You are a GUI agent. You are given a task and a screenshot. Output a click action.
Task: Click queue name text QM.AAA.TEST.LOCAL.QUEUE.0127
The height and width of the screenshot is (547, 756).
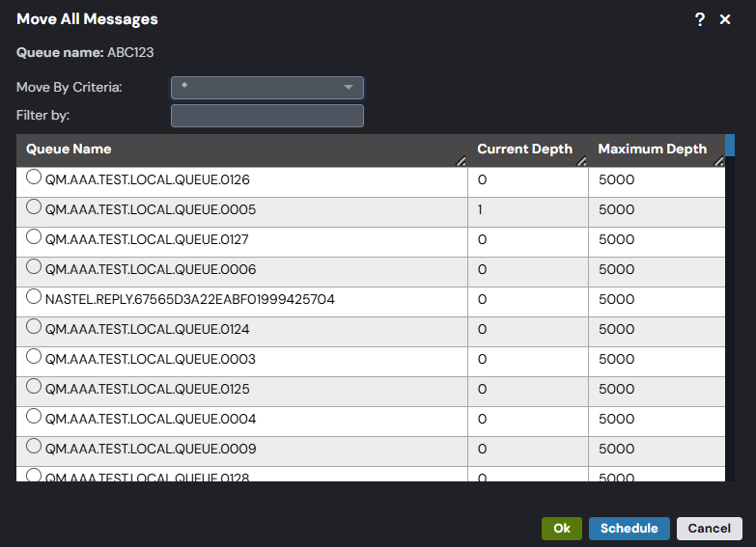point(147,239)
